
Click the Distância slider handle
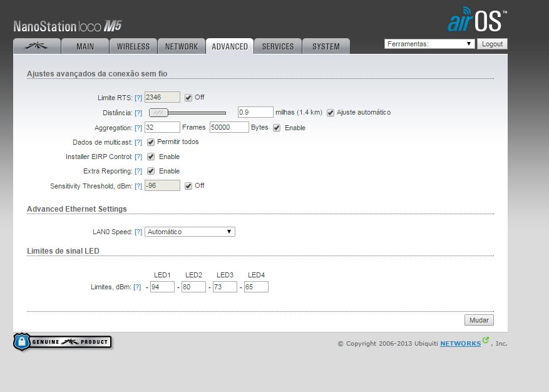pos(158,113)
